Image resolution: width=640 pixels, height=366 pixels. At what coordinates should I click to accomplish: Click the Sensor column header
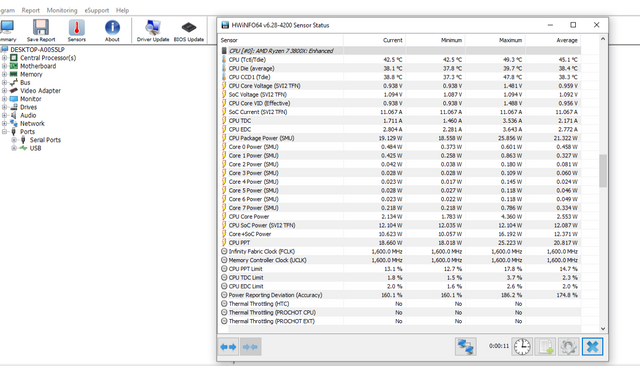(x=281, y=40)
